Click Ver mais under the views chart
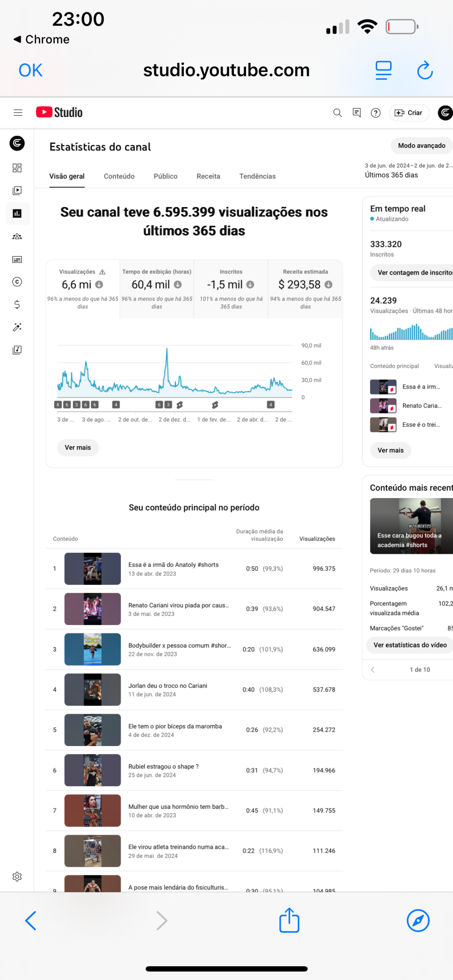Image resolution: width=453 pixels, height=980 pixels. pos(78,448)
